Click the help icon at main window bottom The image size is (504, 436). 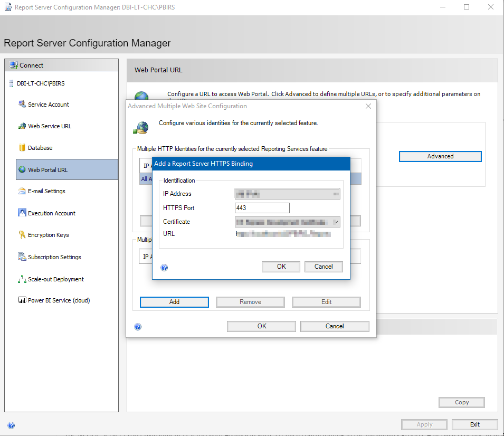[11, 425]
